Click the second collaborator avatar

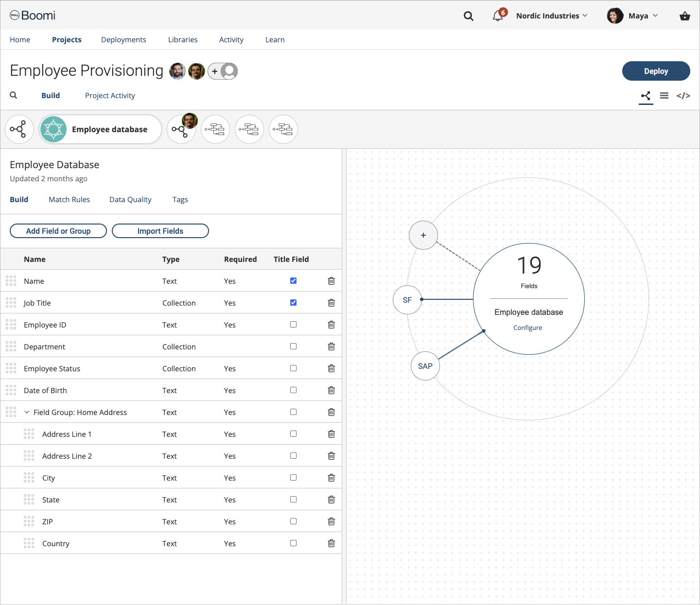(196, 71)
